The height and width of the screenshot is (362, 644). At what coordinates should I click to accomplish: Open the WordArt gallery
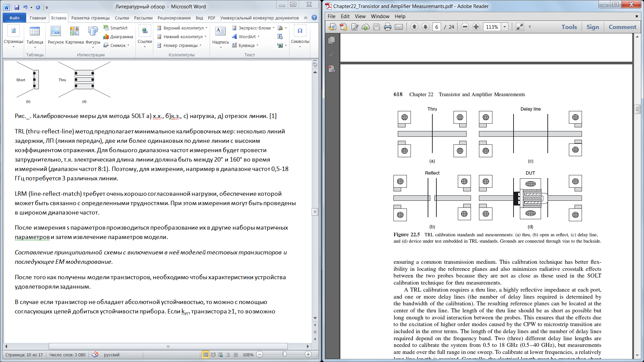point(246,37)
